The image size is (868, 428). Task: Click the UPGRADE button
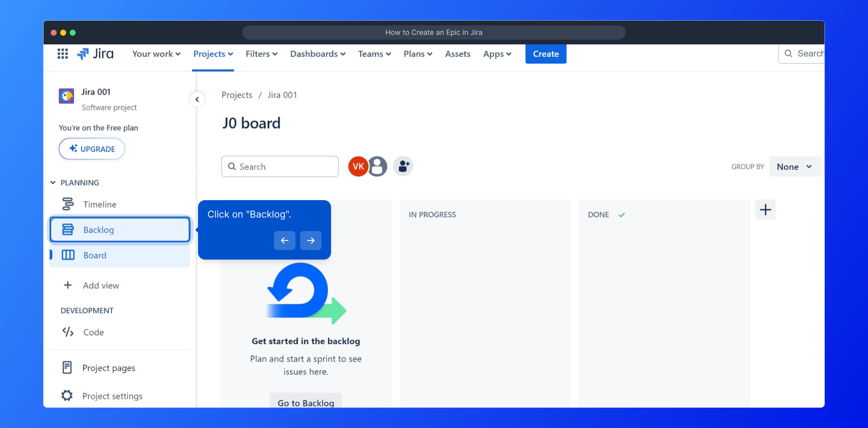[92, 149]
